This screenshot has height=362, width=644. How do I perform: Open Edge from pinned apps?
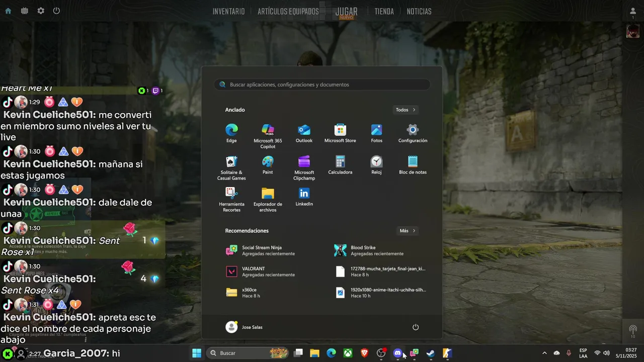coord(231,134)
